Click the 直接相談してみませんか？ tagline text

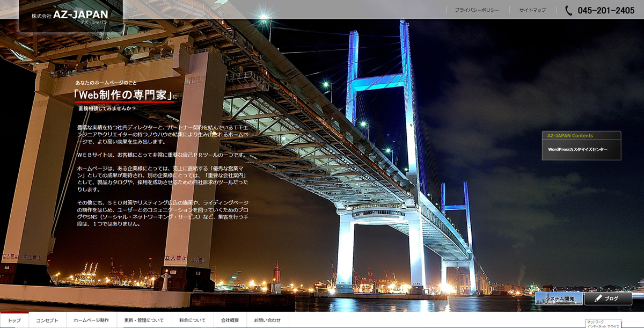(107, 108)
